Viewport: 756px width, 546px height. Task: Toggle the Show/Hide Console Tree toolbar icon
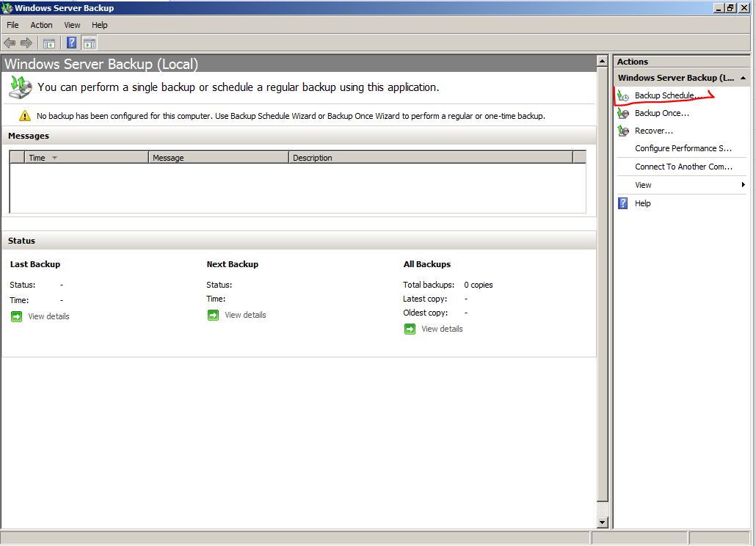[49, 43]
